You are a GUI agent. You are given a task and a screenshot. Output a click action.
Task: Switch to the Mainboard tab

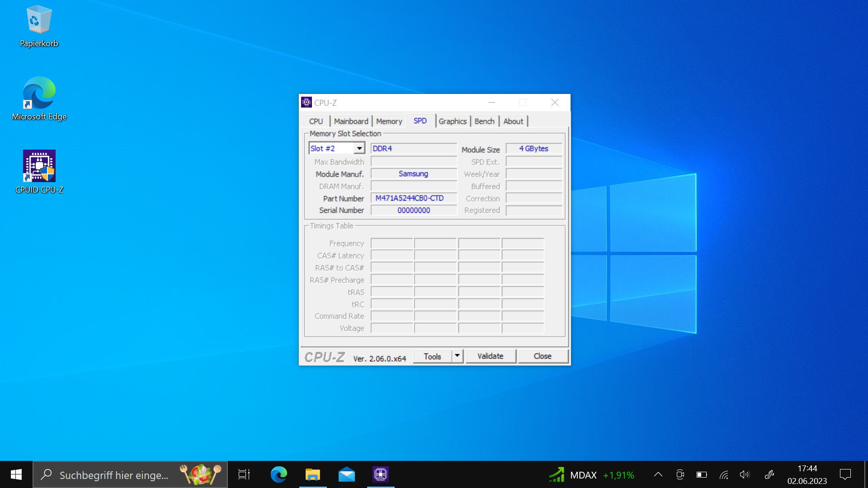[x=351, y=121]
